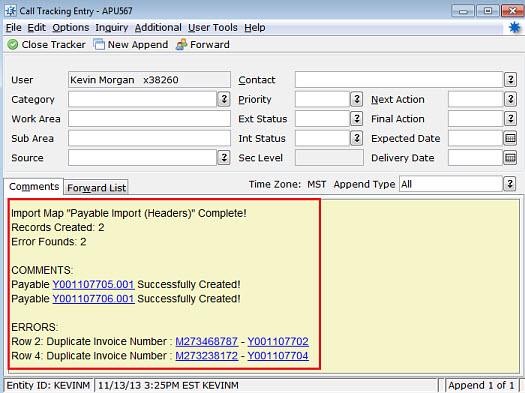Click the Delivery Date input field
Viewport: 525px width, 393px height.
pos(475,158)
